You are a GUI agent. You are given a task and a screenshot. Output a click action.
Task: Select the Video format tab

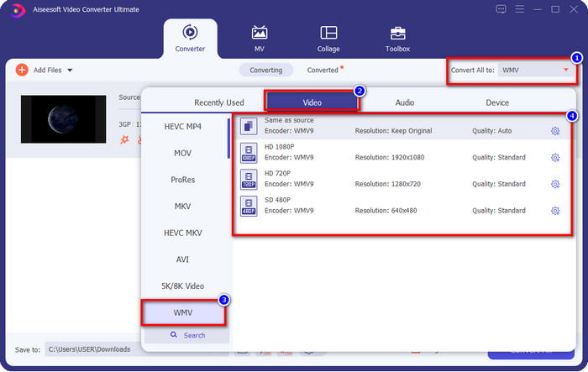tap(312, 102)
